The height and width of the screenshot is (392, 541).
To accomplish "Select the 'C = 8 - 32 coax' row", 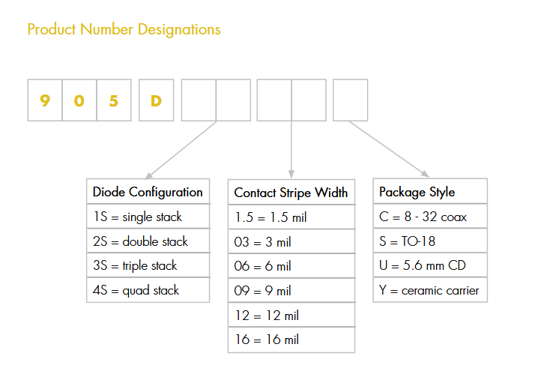I will coord(430,217).
